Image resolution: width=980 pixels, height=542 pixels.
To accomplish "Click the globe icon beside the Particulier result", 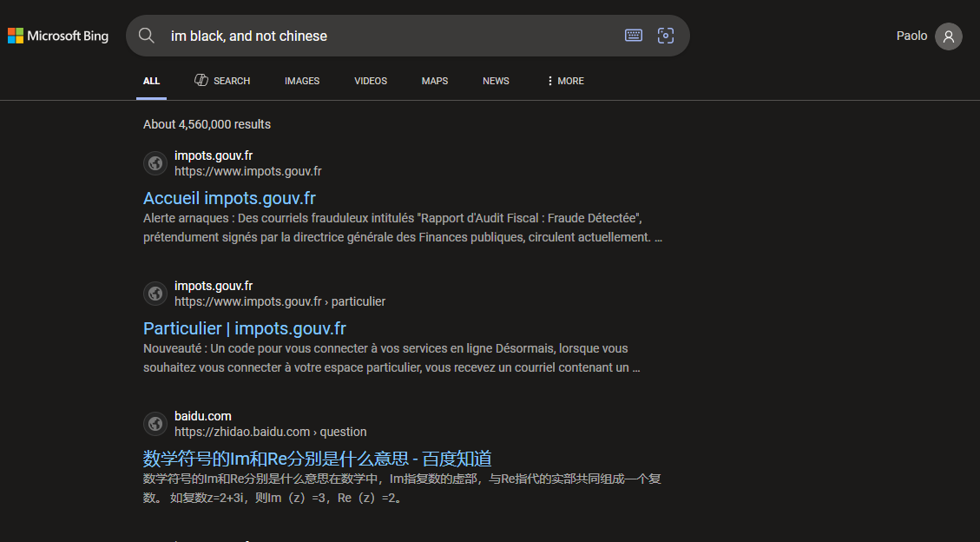I will click(x=155, y=294).
